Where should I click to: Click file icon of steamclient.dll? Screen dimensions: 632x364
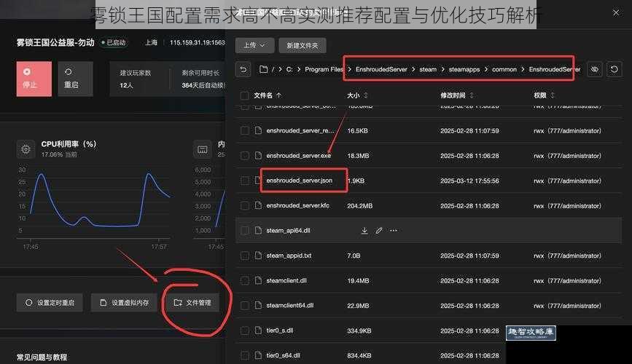pos(258,280)
